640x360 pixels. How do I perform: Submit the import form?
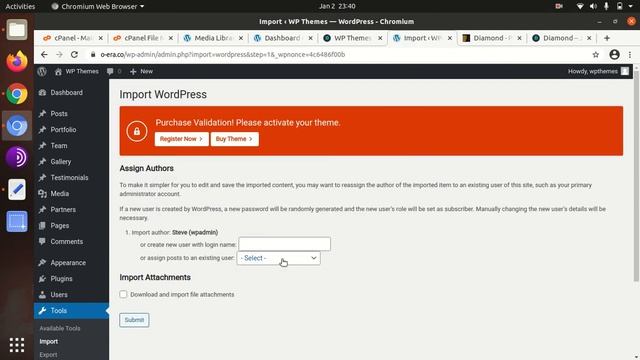(134, 320)
